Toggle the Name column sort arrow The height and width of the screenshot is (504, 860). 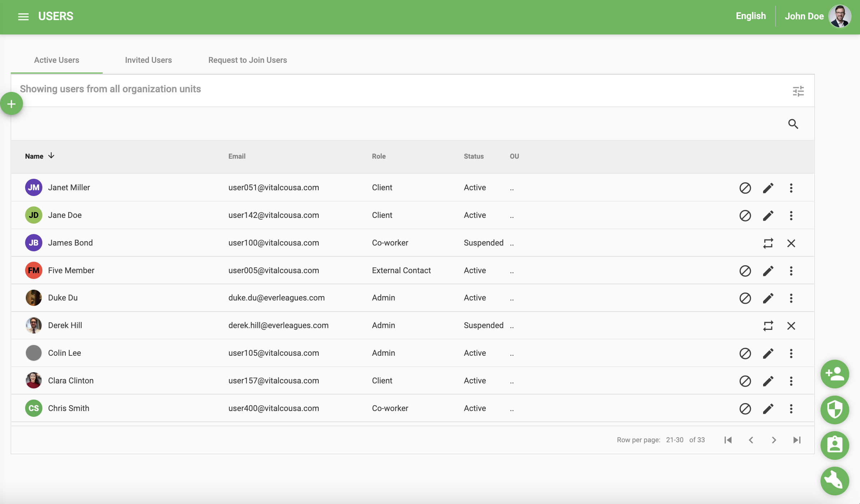51,156
